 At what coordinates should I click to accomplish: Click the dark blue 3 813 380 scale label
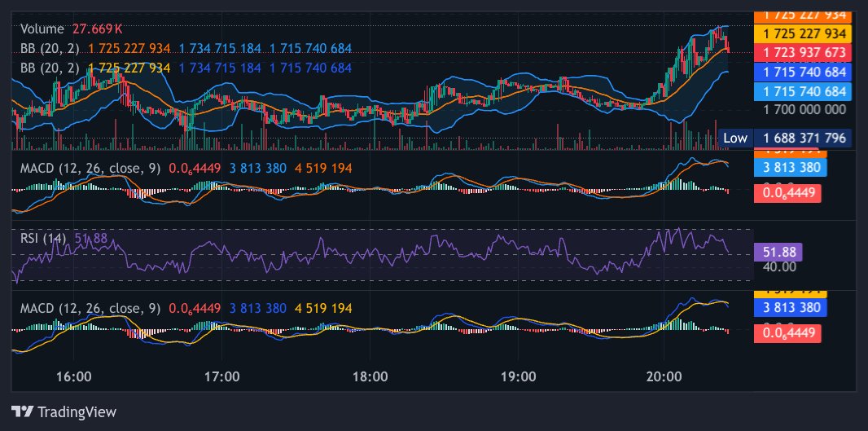(791, 307)
